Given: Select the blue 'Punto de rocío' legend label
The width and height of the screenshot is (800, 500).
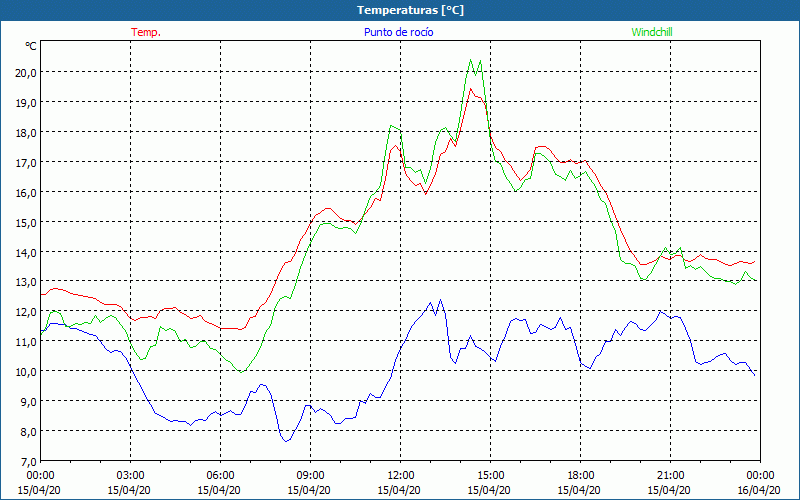Looking at the screenshot, I should pyautogui.click(x=398, y=32).
